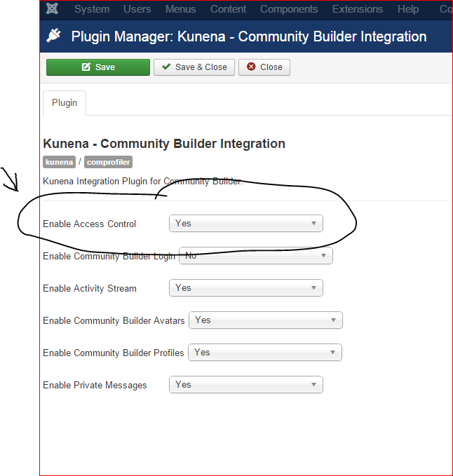Click the comprofiler label badge

click(109, 162)
